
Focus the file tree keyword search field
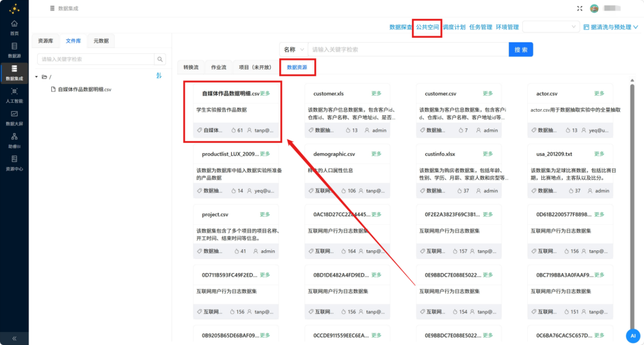(x=96, y=59)
